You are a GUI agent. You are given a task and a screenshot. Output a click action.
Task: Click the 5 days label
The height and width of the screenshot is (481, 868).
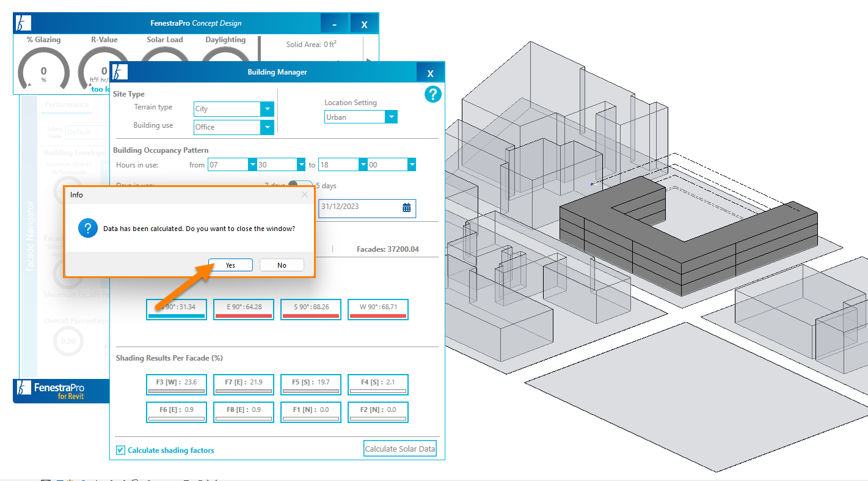pos(326,186)
